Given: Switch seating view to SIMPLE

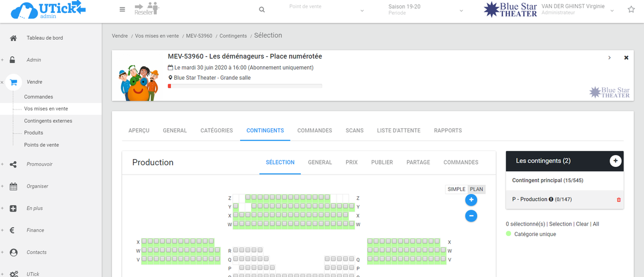Looking at the screenshot, I should (456, 189).
